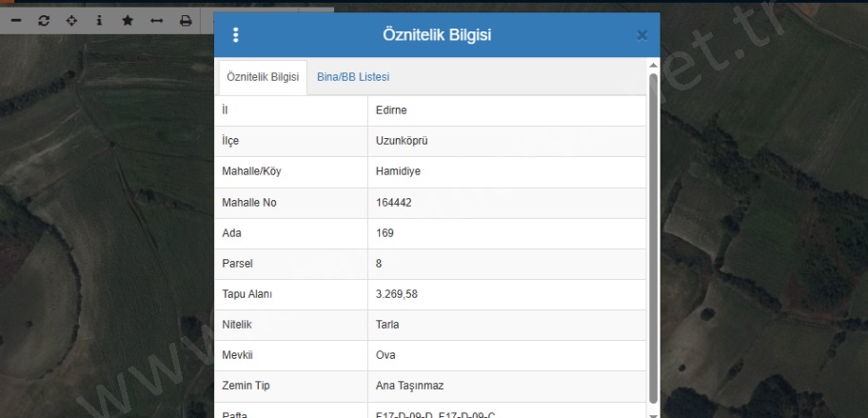This screenshot has width=868, height=418.
Task: Click the scrollbar's down arrow
Action: [653, 413]
